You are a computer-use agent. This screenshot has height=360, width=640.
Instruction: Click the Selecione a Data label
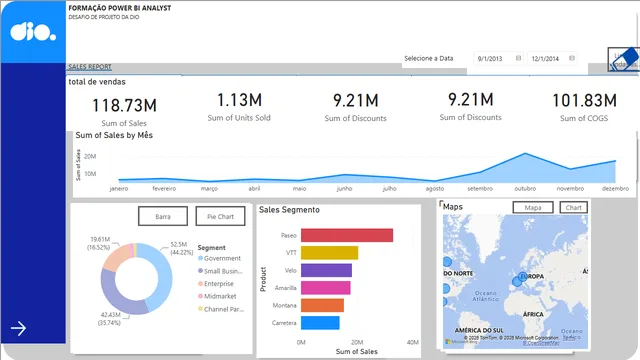point(429,58)
